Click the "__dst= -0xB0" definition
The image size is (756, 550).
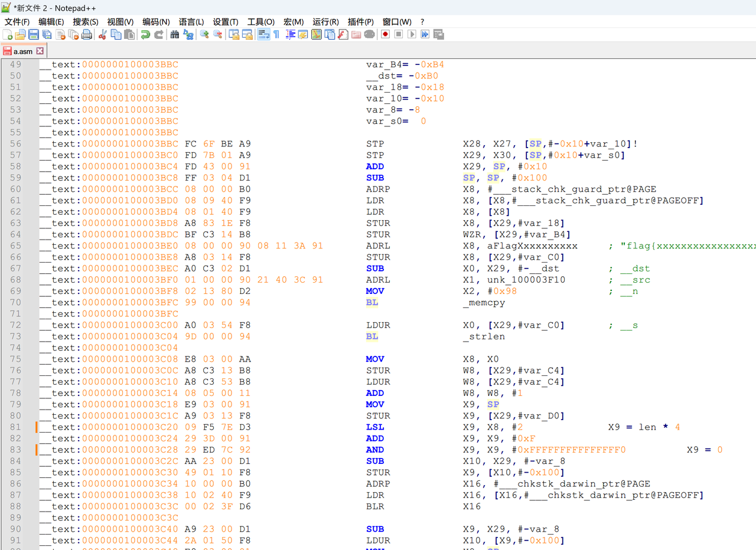pos(402,76)
